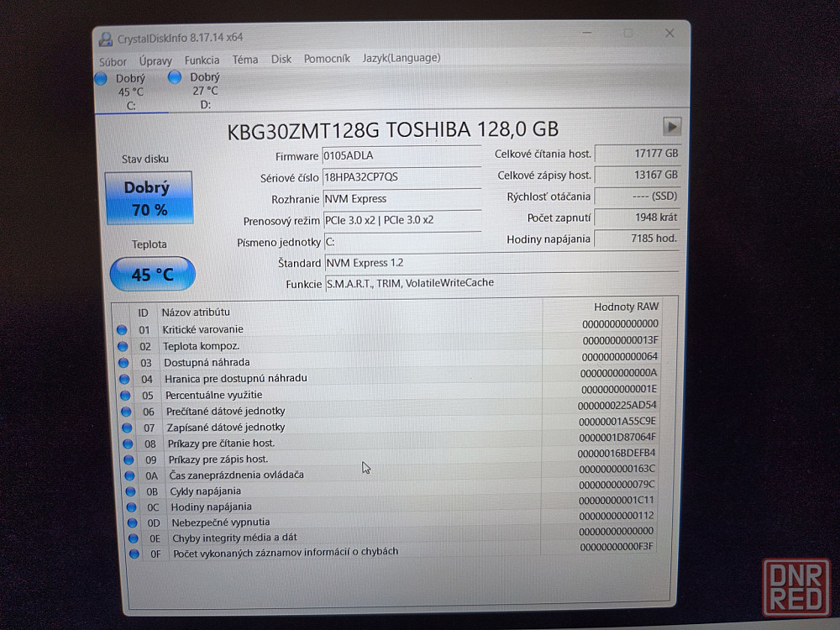The image size is (840, 630).
Task: Click status dot for Počet vykonaných záznamov row
Action: coord(134,554)
